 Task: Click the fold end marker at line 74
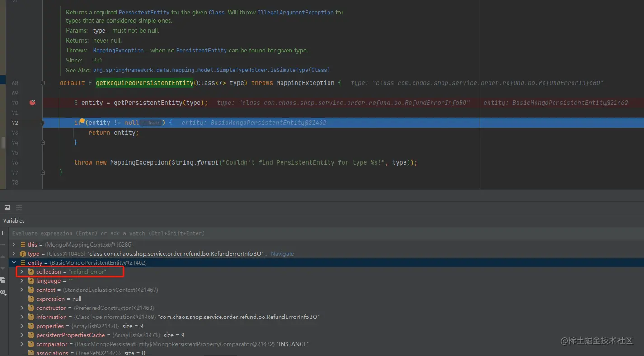tap(42, 142)
